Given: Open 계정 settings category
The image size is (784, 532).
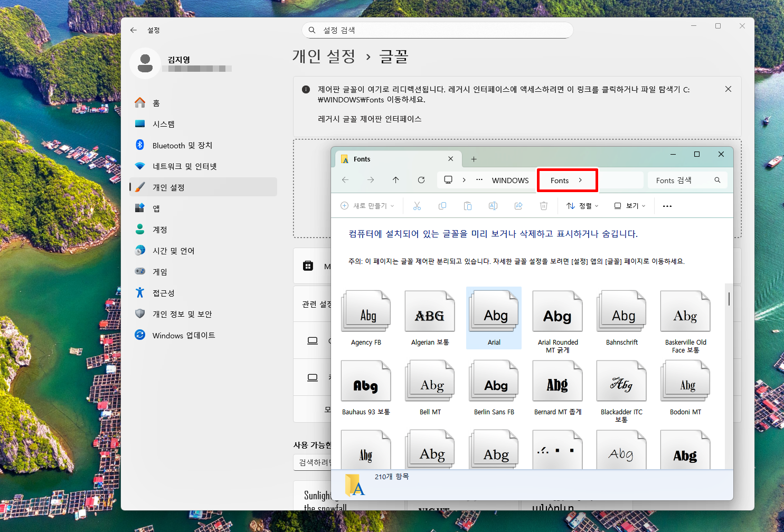Looking at the screenshot, I should point(203,230).
